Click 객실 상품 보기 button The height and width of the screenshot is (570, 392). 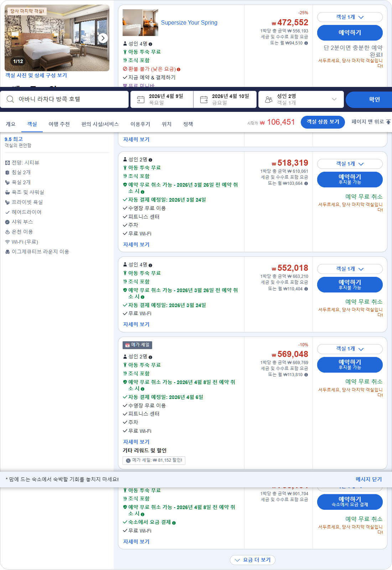[x=323, y=122]
